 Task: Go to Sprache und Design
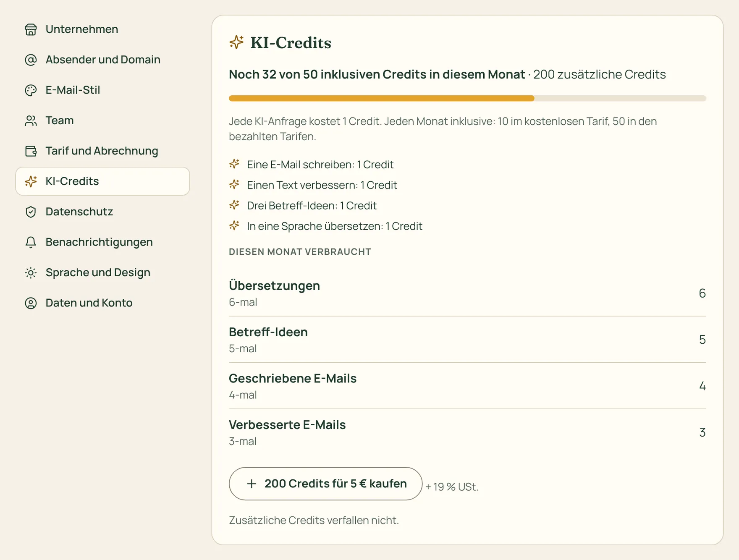coord(103,272)
